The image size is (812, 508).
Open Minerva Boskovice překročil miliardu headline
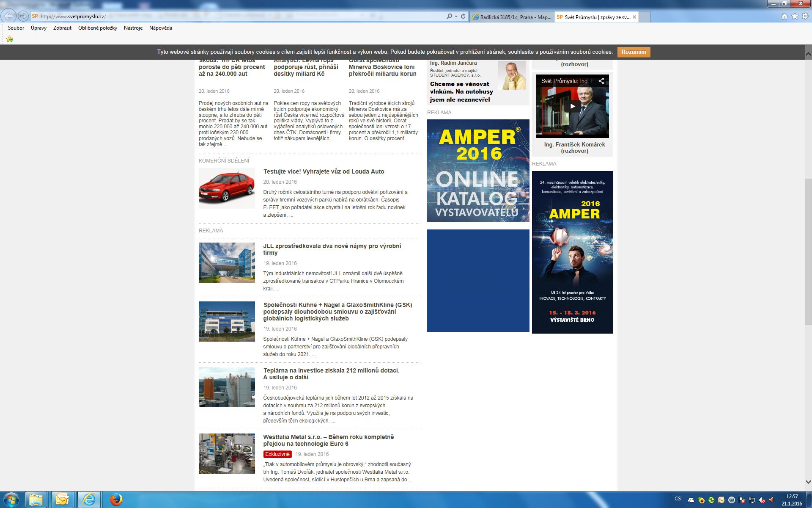coord(382,68)
